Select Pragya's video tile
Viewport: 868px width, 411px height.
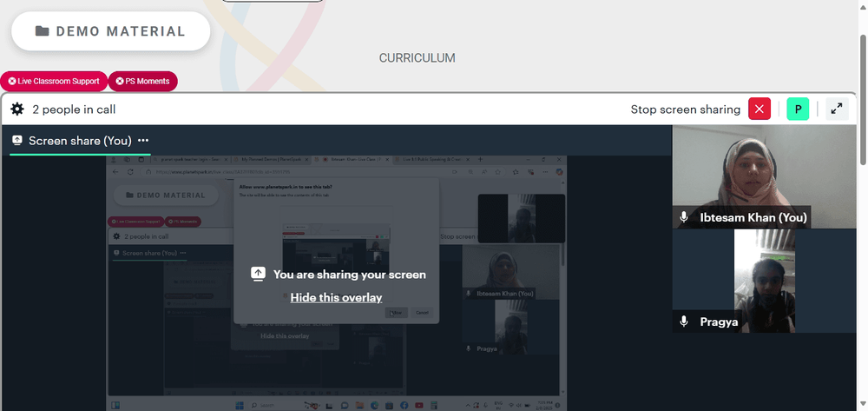click(764, 281)
